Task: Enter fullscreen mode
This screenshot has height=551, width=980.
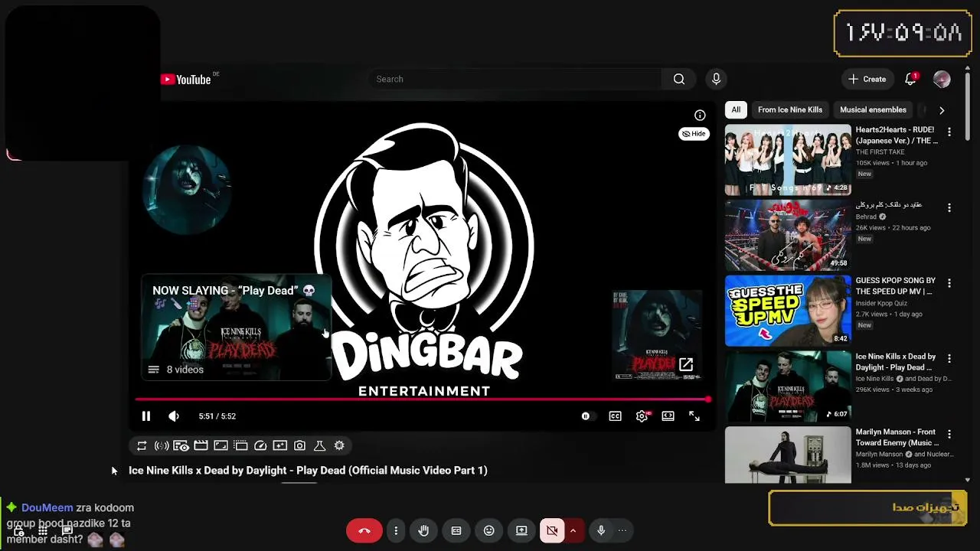Action: tap(694, 416)
